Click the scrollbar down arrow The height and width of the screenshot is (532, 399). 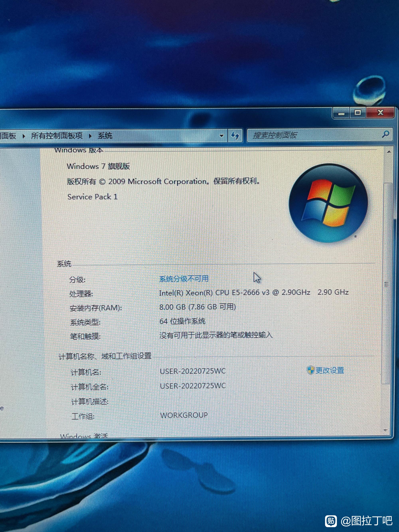385,430
